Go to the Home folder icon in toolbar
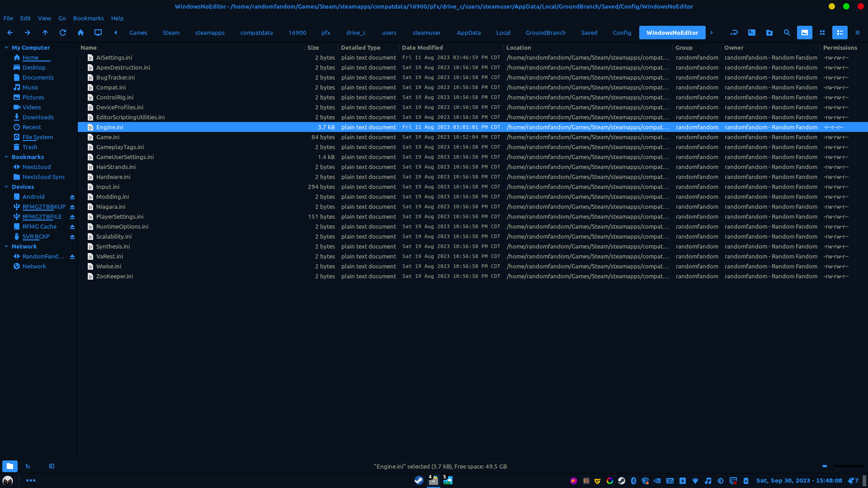 80,33
